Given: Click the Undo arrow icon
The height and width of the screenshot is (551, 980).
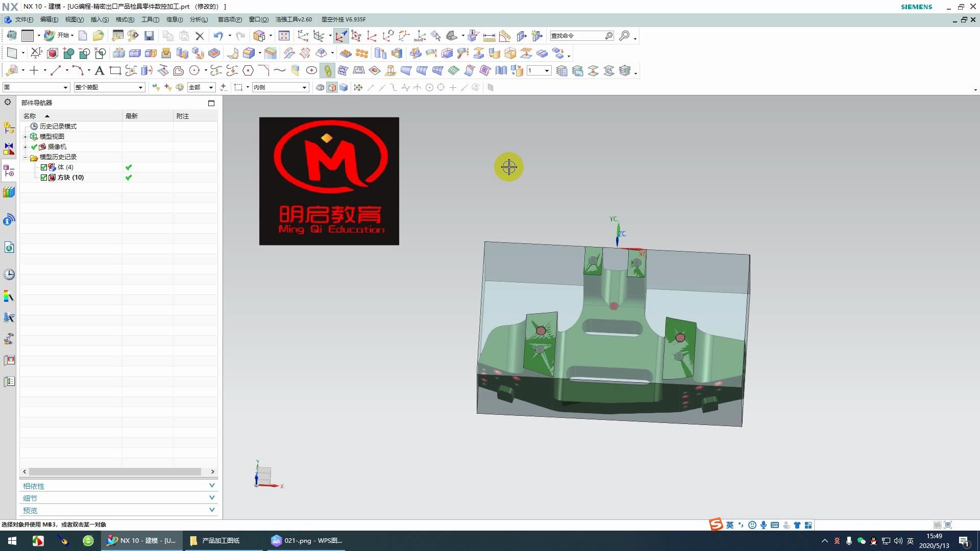Looking at the screenshot, I should click(218, 36).
